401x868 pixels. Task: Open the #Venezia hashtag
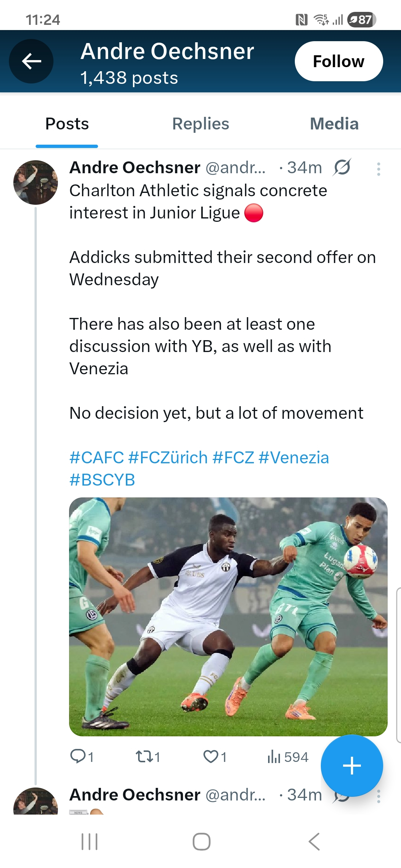[x=294, y=458]
